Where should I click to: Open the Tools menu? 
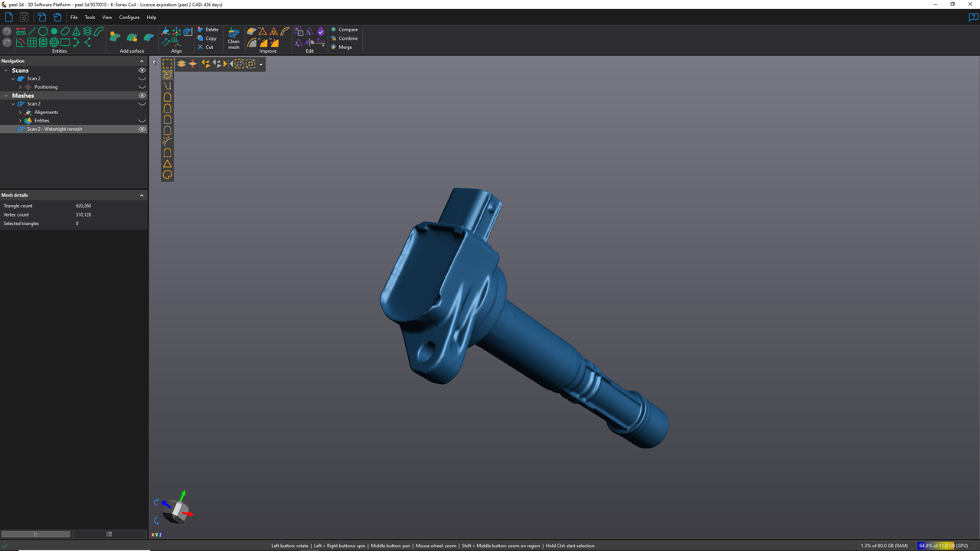(90, 17)
